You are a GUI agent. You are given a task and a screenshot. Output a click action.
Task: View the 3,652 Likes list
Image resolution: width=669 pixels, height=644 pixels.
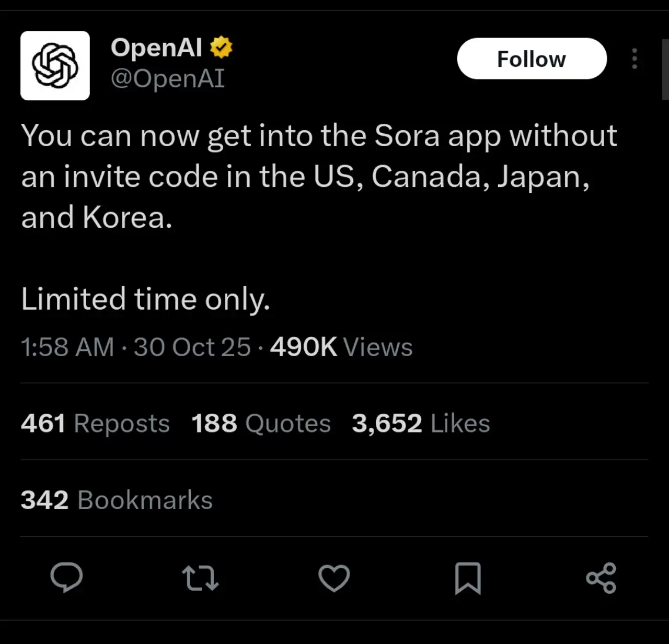tap(421, 423)
